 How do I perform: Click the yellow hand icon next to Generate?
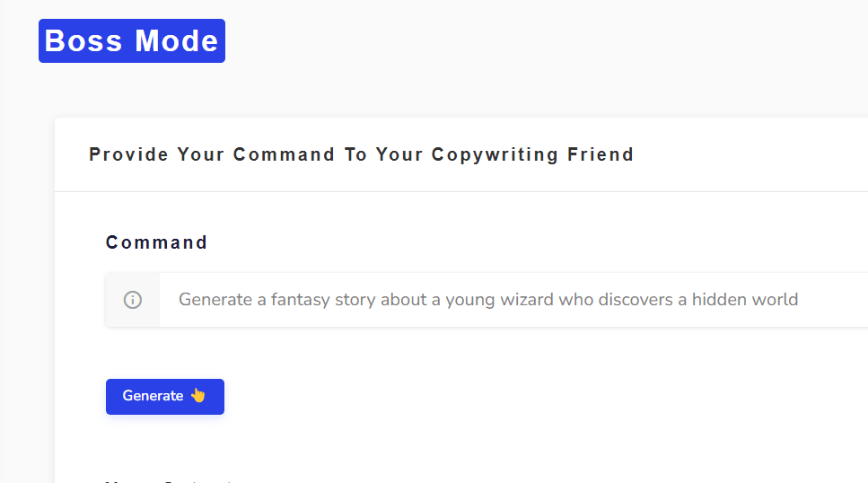(x=198, y=396)
